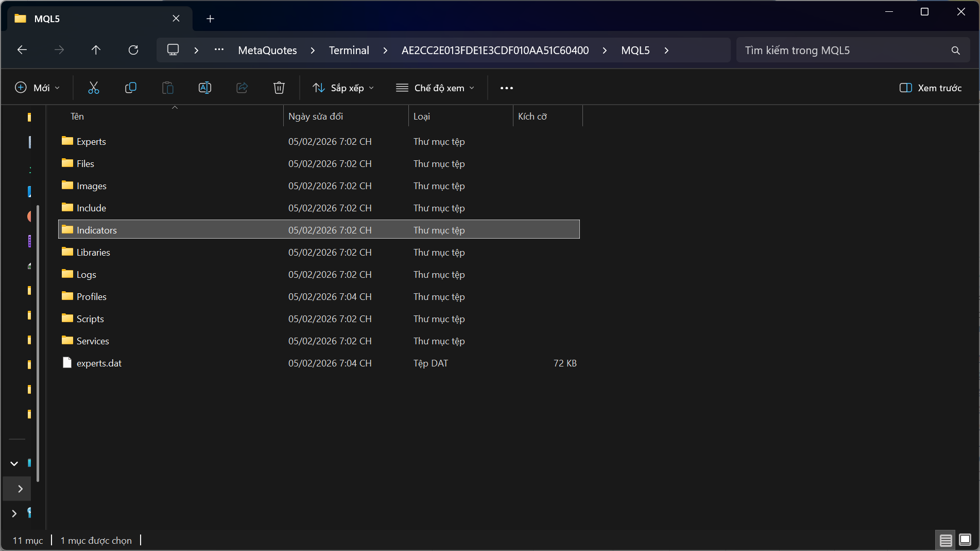Image resolution: width=980 pixels, height=551 pixels.
Task: Click the Share icon in toolbar
Action: pos(242,88)
